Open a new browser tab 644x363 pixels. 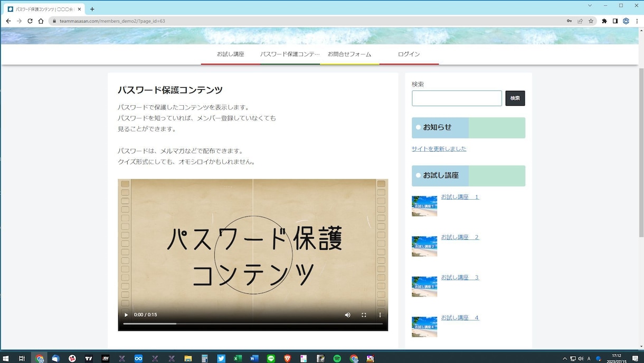click(92, 9)
